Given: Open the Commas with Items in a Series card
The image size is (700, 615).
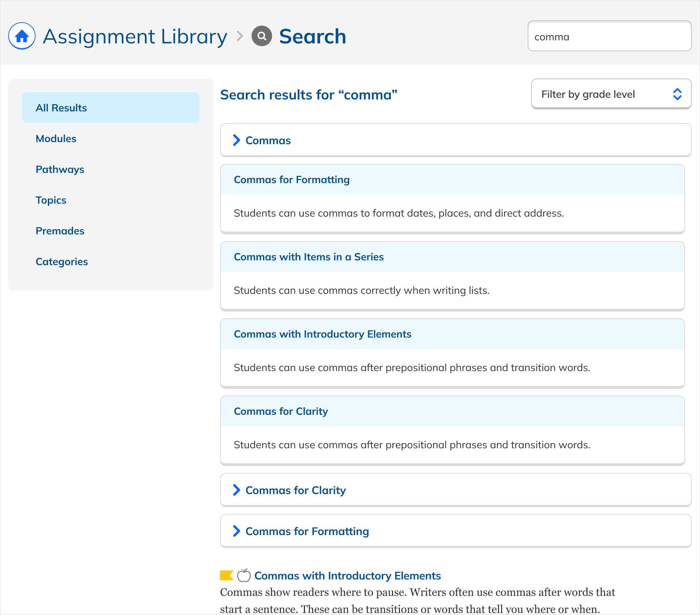Looking at the screenshot, I should coord(309,257).
